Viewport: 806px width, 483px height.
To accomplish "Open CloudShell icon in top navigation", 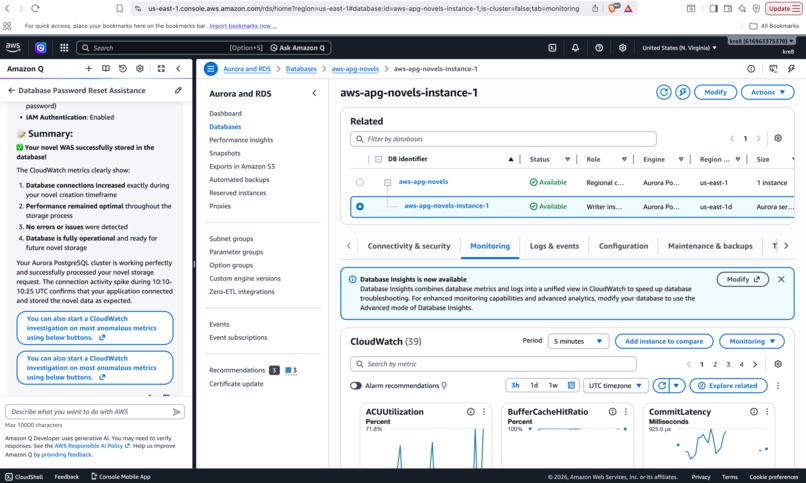I will click(552, 48).
